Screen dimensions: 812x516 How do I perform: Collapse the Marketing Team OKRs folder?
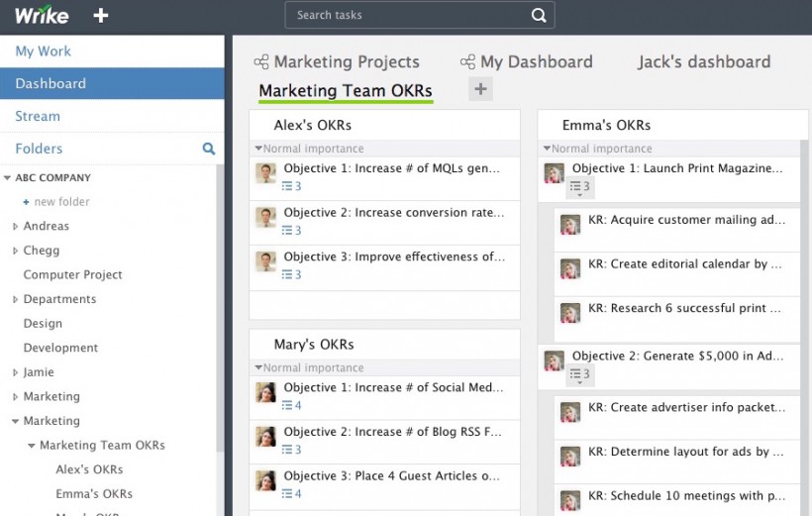32,446
